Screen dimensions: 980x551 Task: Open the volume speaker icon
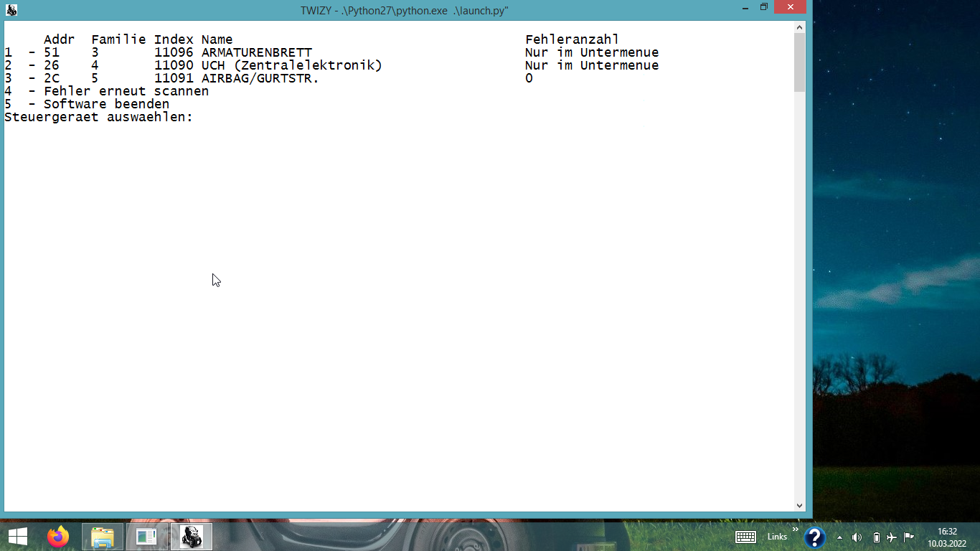[857, 537]
